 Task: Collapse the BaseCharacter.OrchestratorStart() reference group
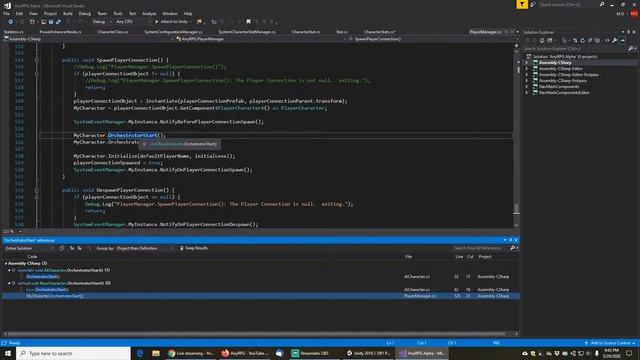point(9,283)
